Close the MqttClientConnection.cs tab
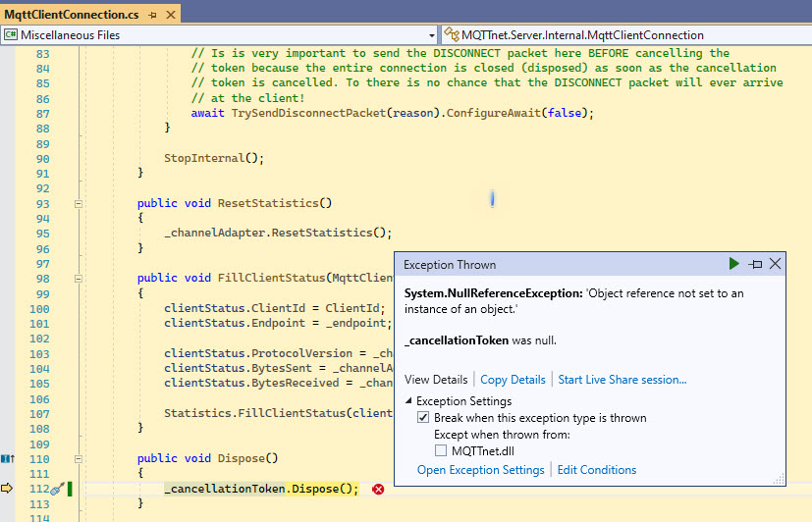 [171, 15]
